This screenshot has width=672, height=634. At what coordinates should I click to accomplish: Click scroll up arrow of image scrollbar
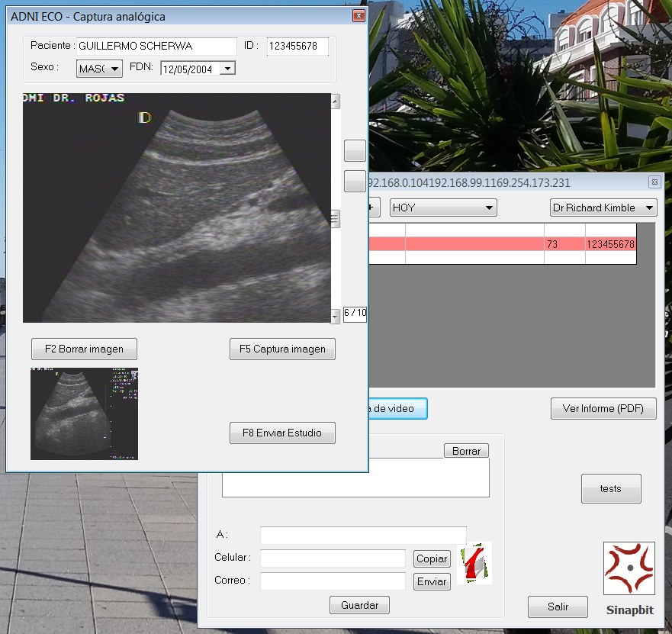point(335,101)
